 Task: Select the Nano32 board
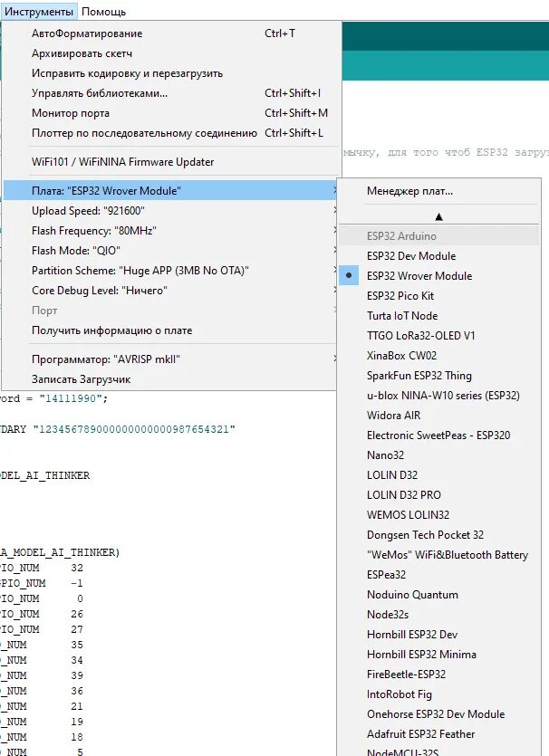(x=439, y=455)
